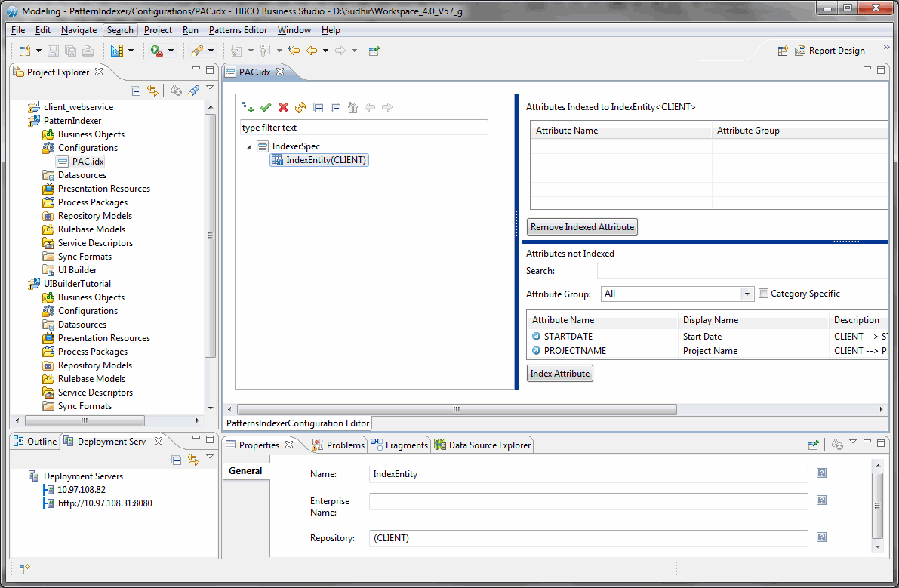Click the yellow Back navigation arrow
Screen dimensions: 899x588
(x=312, y=51)
